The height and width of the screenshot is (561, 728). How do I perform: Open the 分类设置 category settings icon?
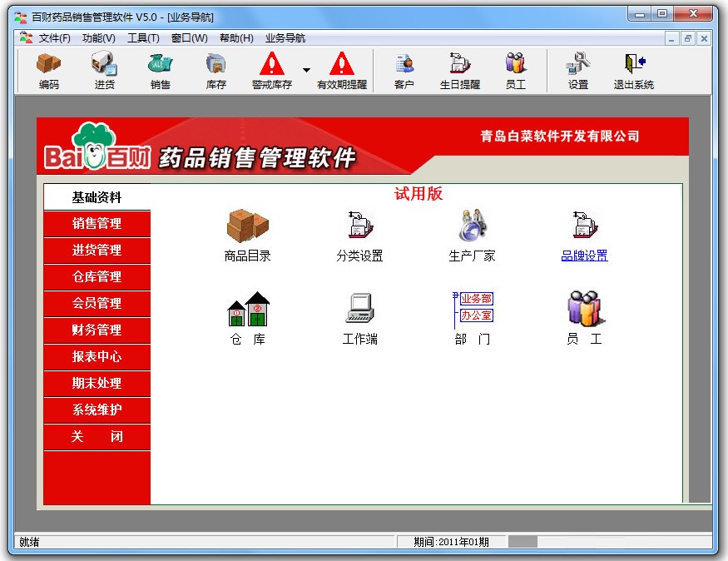359,236
